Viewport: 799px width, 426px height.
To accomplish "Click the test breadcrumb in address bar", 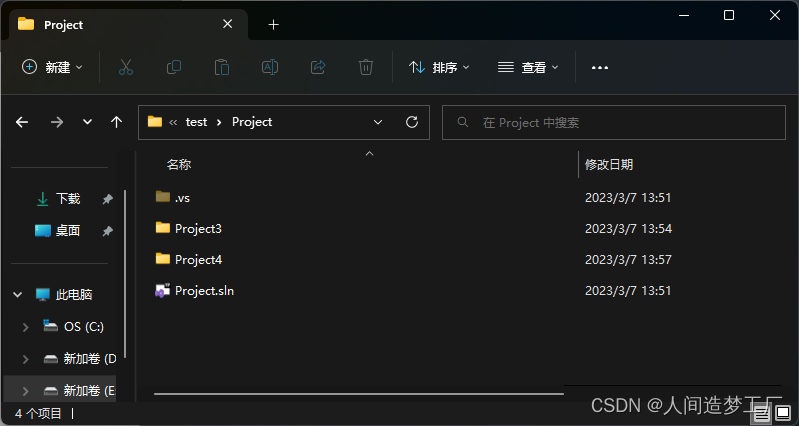I will [x=196, y=122].
